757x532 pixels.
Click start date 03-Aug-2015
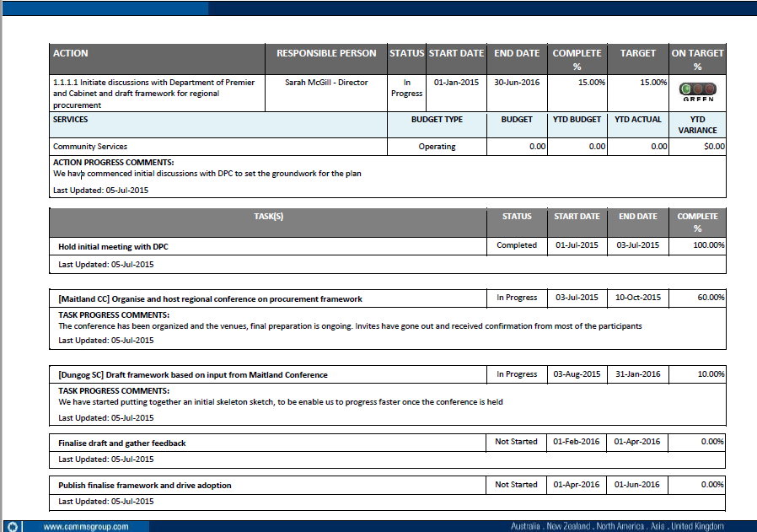pyautogui.click(x=577, y=374)
